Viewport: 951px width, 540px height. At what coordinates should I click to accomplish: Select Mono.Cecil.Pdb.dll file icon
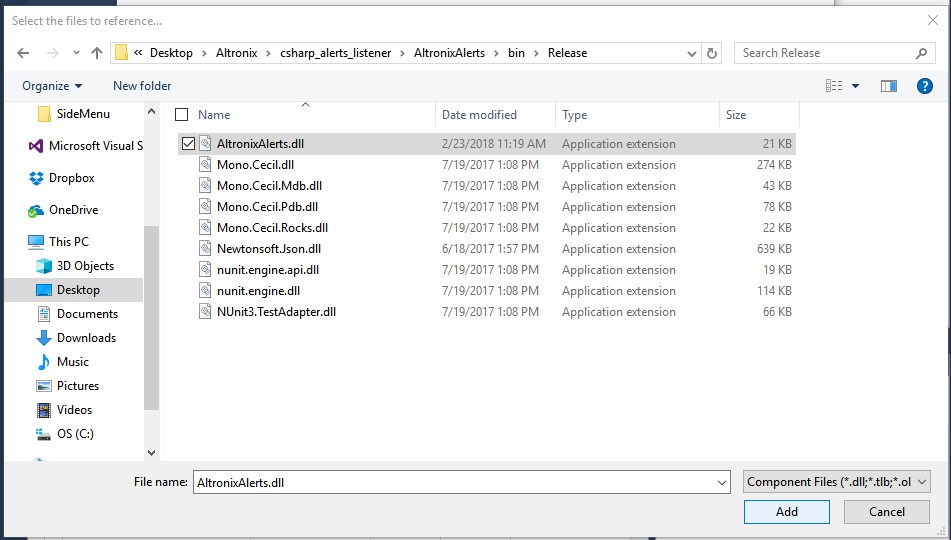tap(206, 206)
